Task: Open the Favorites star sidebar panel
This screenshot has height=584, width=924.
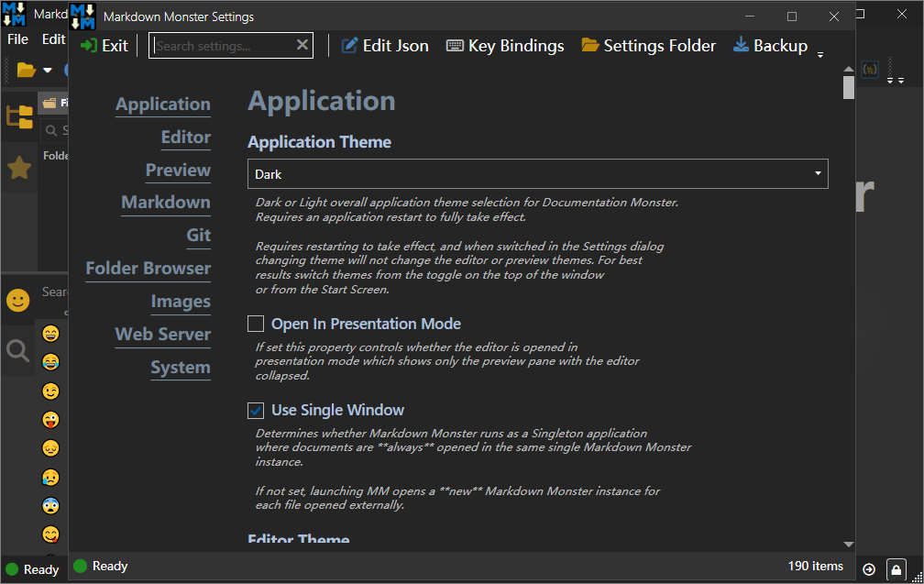Action: [x=19, y=168]
